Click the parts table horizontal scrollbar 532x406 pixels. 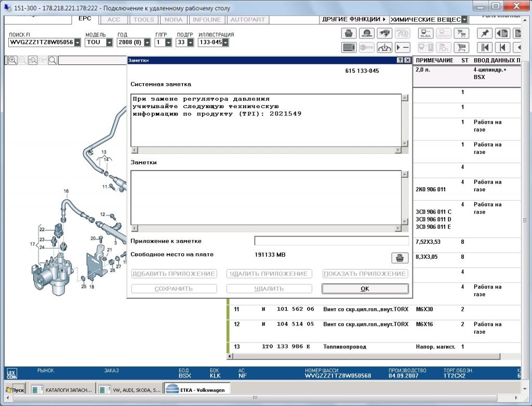366,356
